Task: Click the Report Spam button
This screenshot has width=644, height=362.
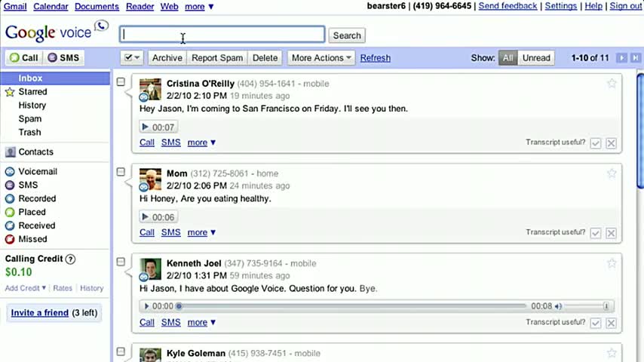Action: click(x=217, y=58)
